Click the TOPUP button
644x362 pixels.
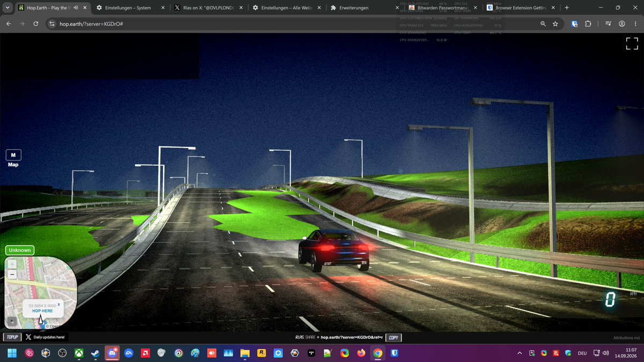(x=12, y=337)
